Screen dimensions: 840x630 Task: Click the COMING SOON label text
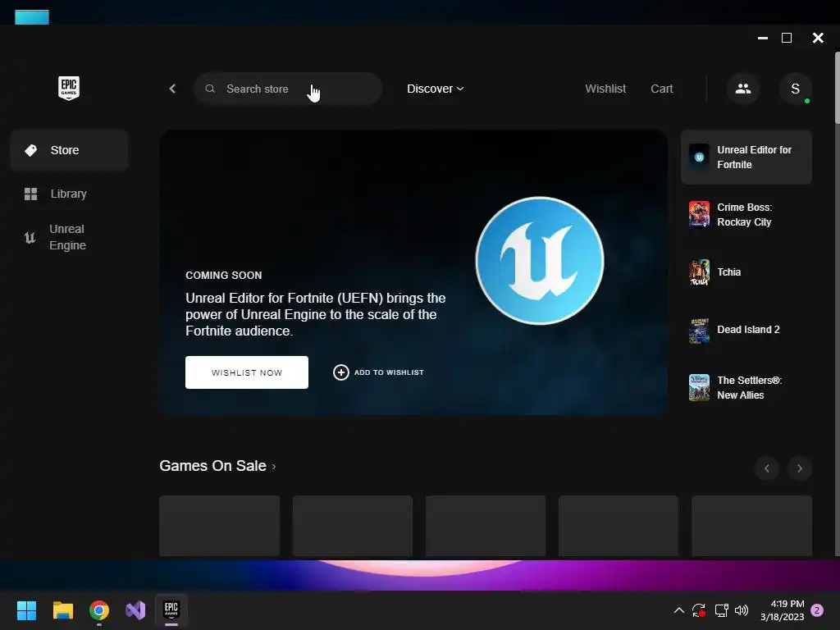click(x=223, y=276)
